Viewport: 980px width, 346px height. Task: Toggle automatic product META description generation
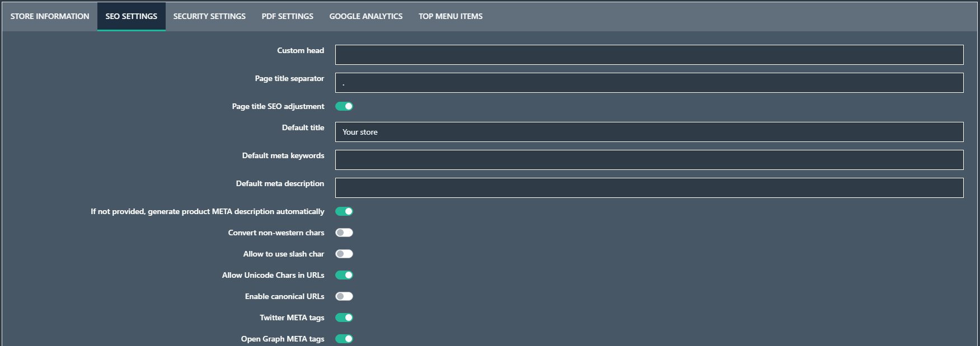click(344, 211)
